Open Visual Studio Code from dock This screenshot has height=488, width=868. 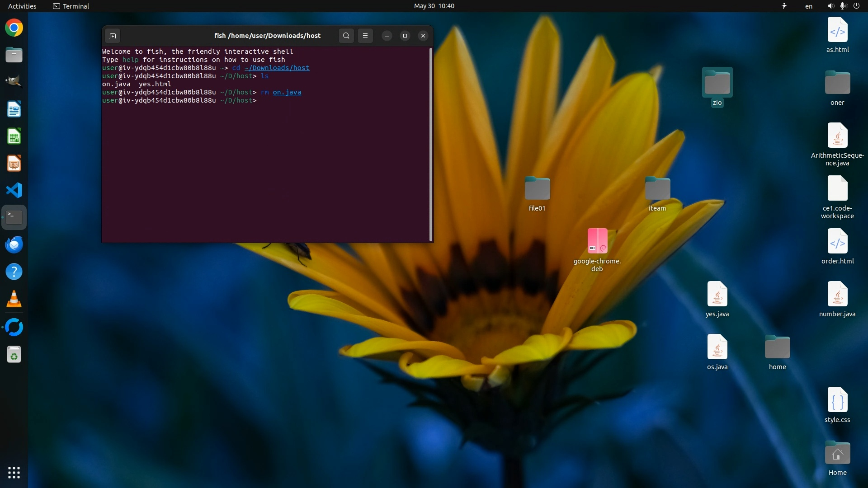pyautogui.click(x=14, y=190)
